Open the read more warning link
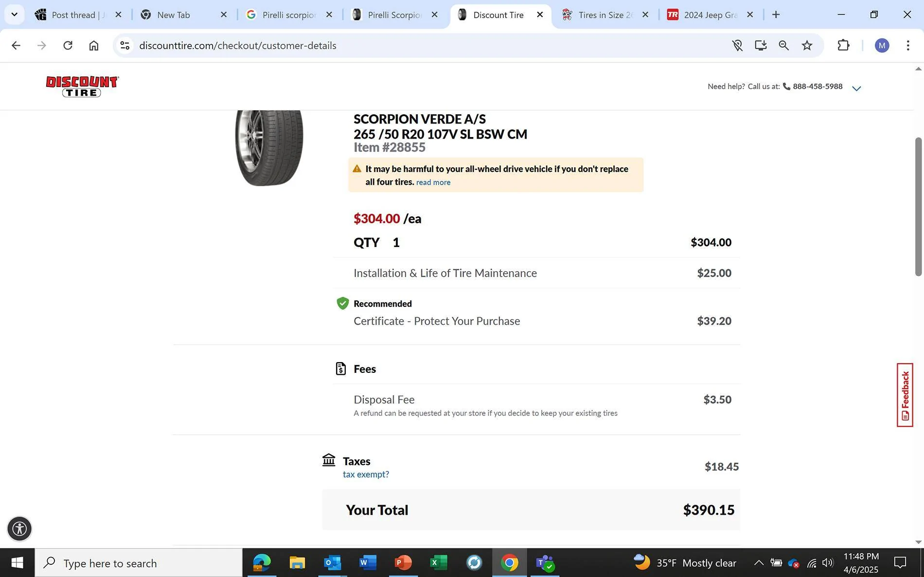 433,182
